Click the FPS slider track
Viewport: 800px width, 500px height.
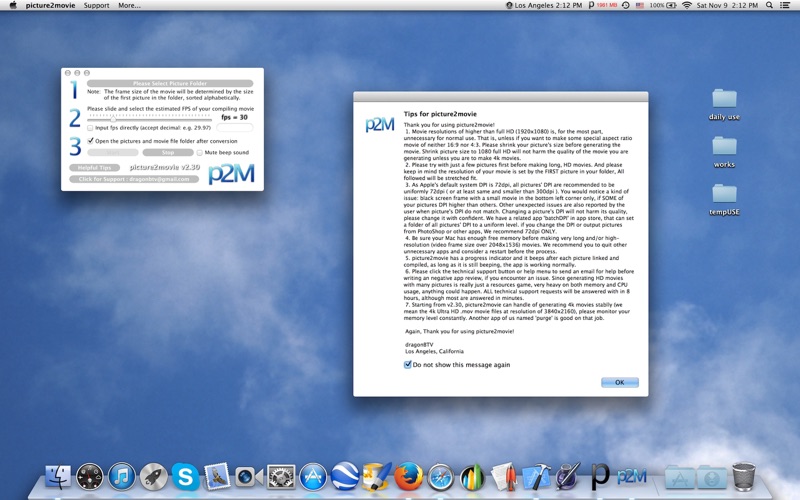coord(149,119)
